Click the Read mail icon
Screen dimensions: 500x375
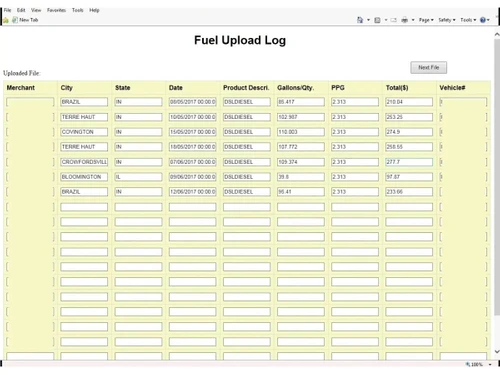[394, 20]
